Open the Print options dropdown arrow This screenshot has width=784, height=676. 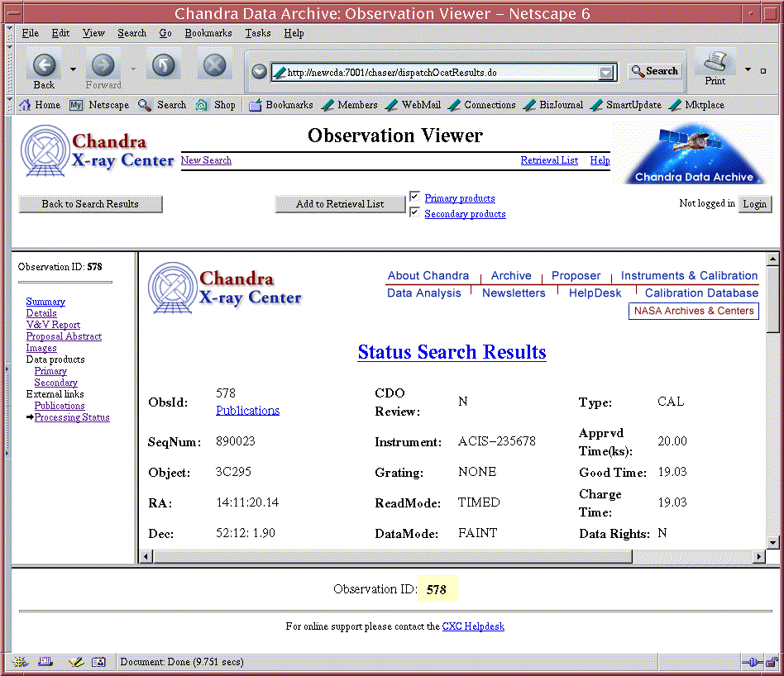point(748,69)
